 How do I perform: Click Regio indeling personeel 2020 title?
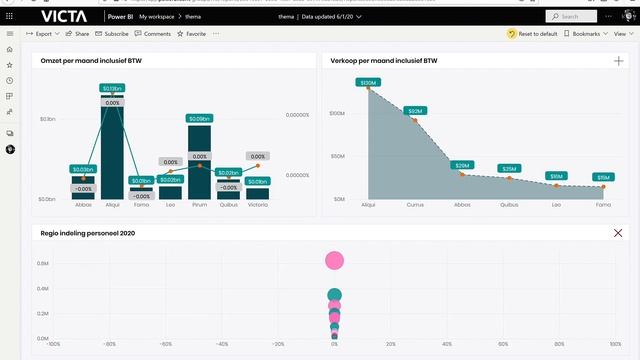coord(88,233)
